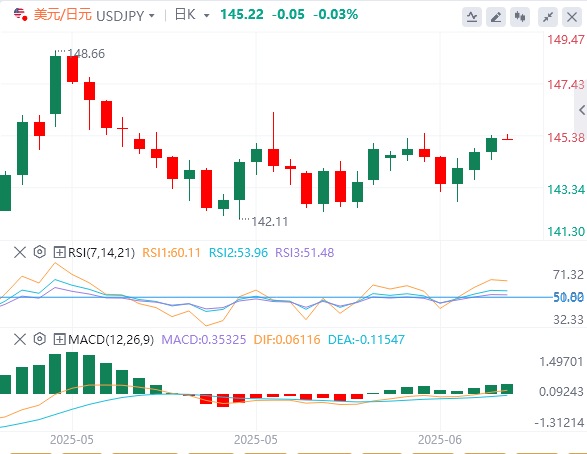This screenshot has height=454, width=587.
Task: Click the RSI(7,14,21) indicator label
Action: pos(101,253)
